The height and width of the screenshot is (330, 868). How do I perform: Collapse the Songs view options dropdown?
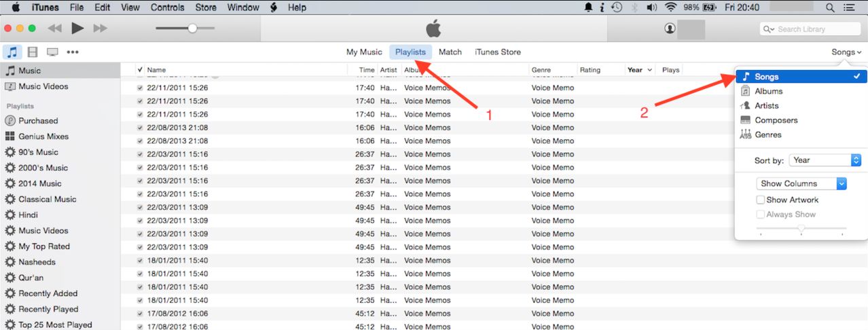click(x=846, y=52)
